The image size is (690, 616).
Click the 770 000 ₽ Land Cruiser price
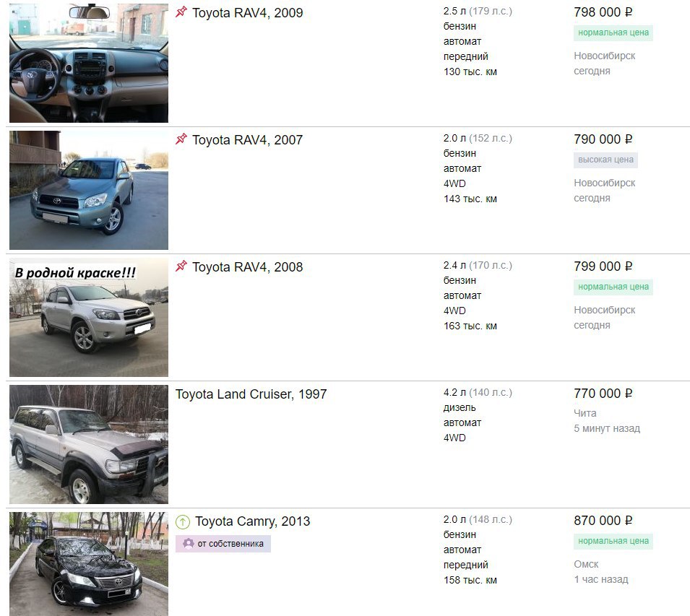click(603, 394)
